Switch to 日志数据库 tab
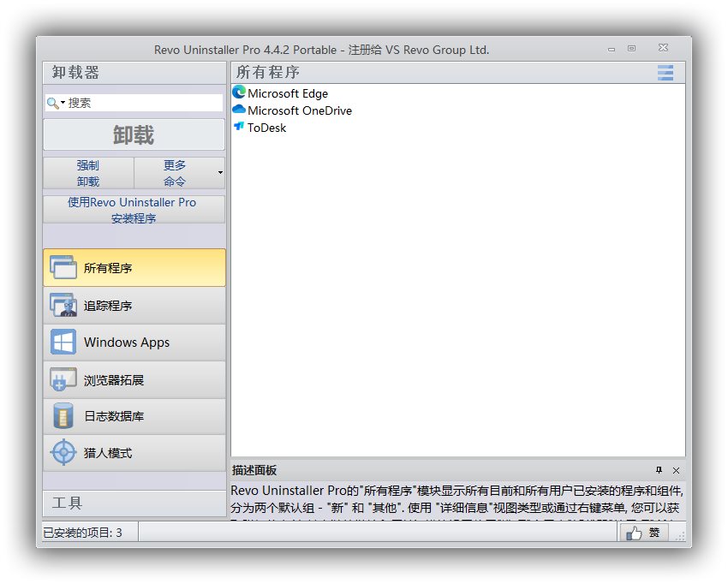 tap(134, 416)
